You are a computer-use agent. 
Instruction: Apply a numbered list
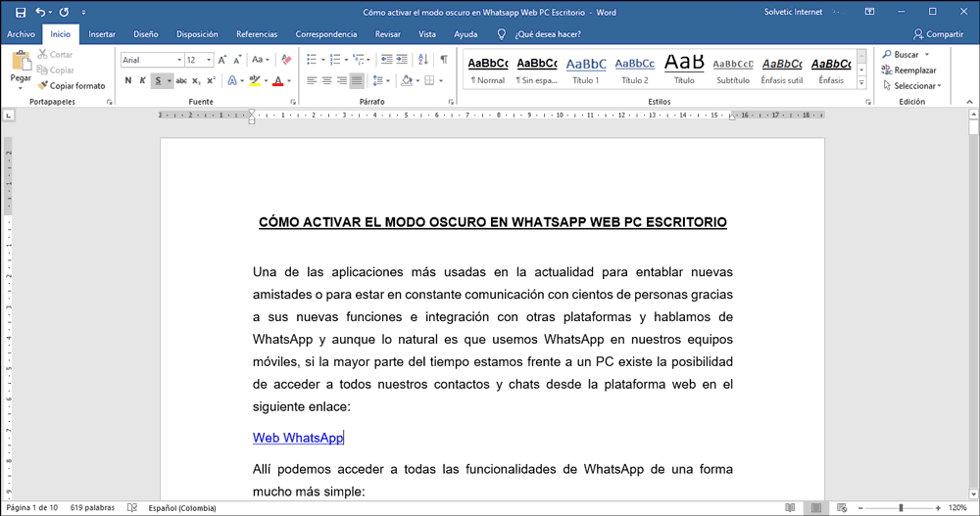click(x=335, y=60)
